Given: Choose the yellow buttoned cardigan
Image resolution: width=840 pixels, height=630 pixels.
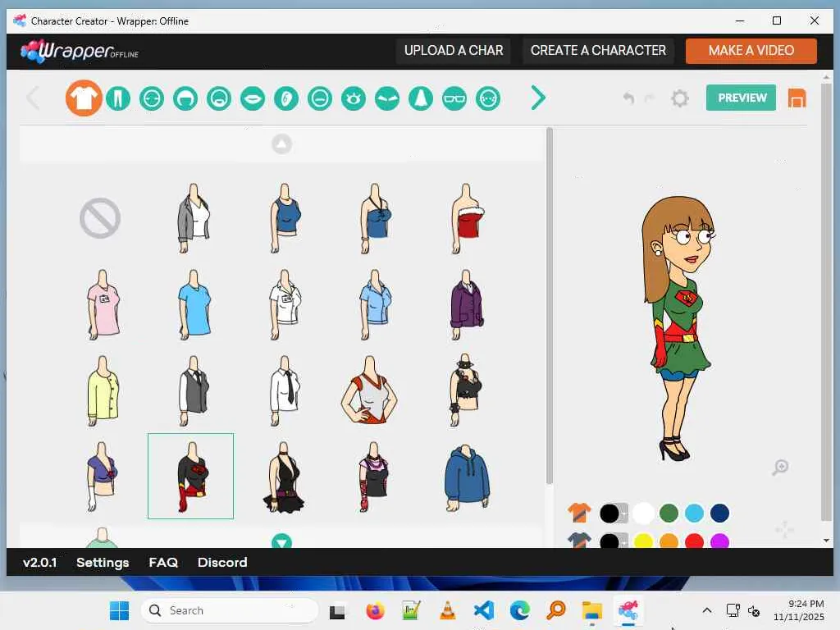Looking at the screenshot, I should (103, 390).
